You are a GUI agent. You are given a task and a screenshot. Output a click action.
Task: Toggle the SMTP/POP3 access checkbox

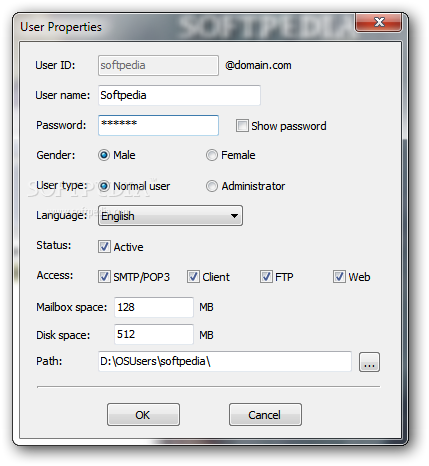[104, 277]
